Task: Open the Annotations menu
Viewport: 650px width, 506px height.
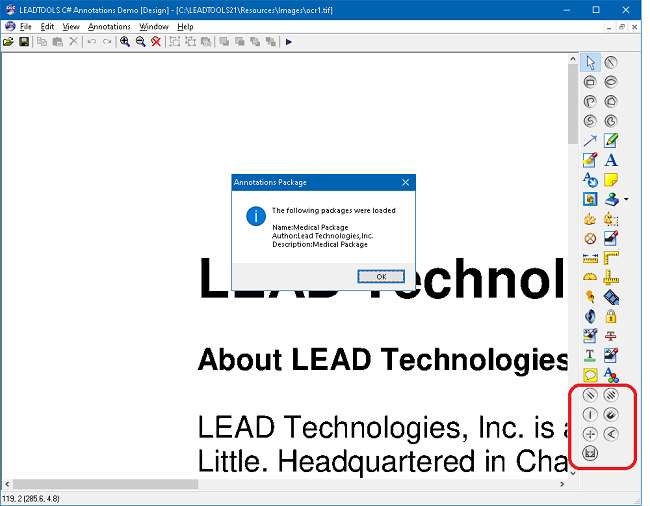Action: pos(109,27)
